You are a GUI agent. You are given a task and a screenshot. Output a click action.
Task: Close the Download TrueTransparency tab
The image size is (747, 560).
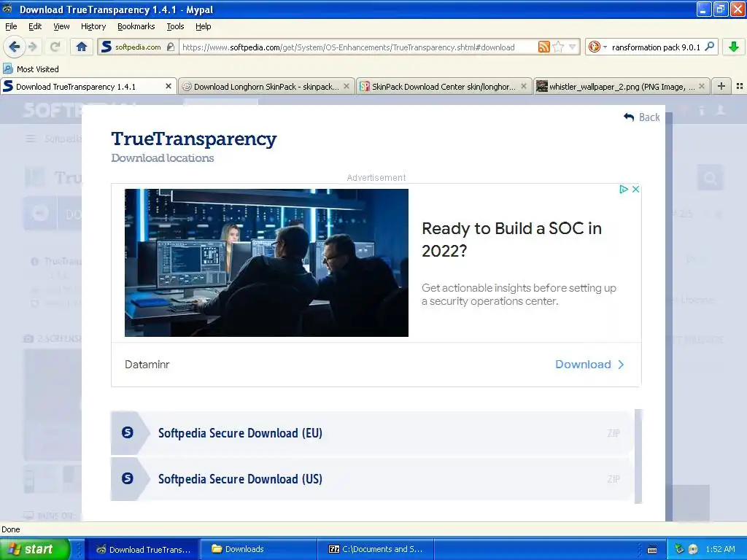pos(169,86)
